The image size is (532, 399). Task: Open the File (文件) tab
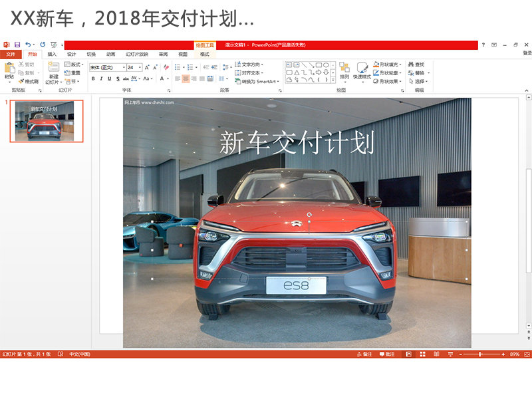[x=11, y=55]
